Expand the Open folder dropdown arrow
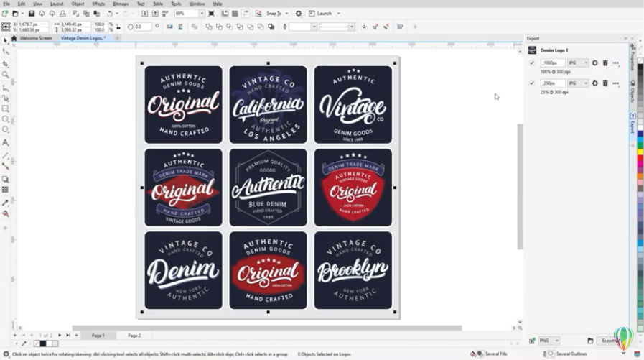The width and height of the screenshot is (644, 360). [22, 14]
